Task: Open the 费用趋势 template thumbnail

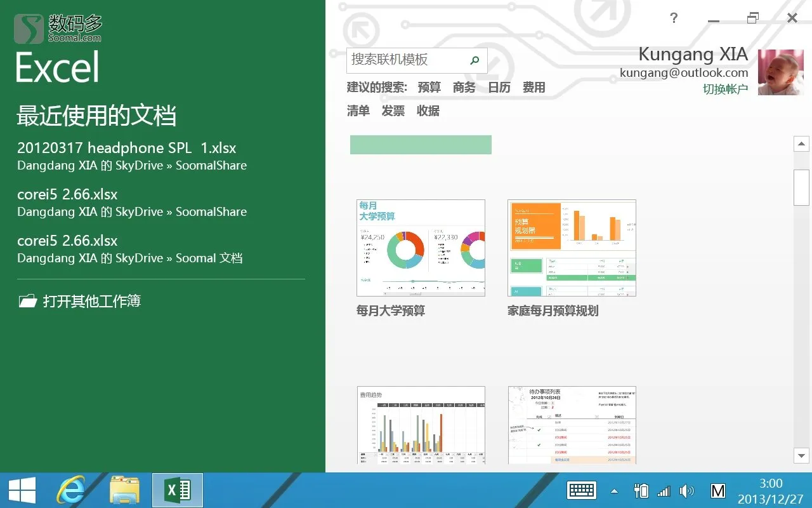Action: pyautogui.click(x=421, y=425)
